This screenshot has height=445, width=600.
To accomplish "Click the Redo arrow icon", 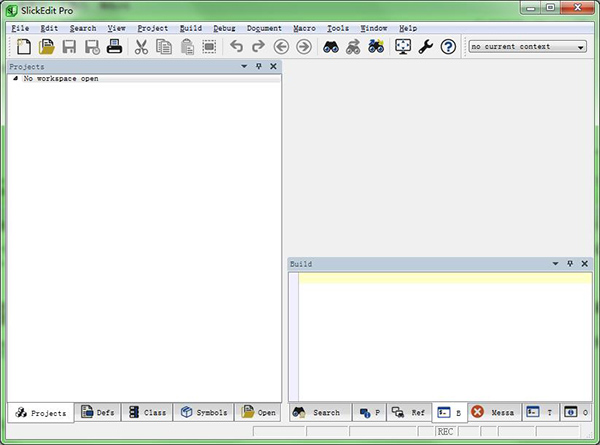I will pyautogui.click(x=258, y=47).
